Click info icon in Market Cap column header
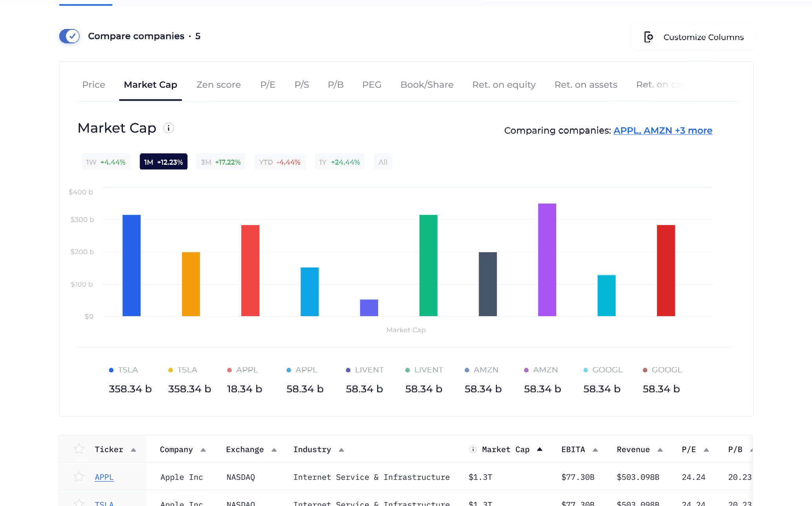 (473, 450)
